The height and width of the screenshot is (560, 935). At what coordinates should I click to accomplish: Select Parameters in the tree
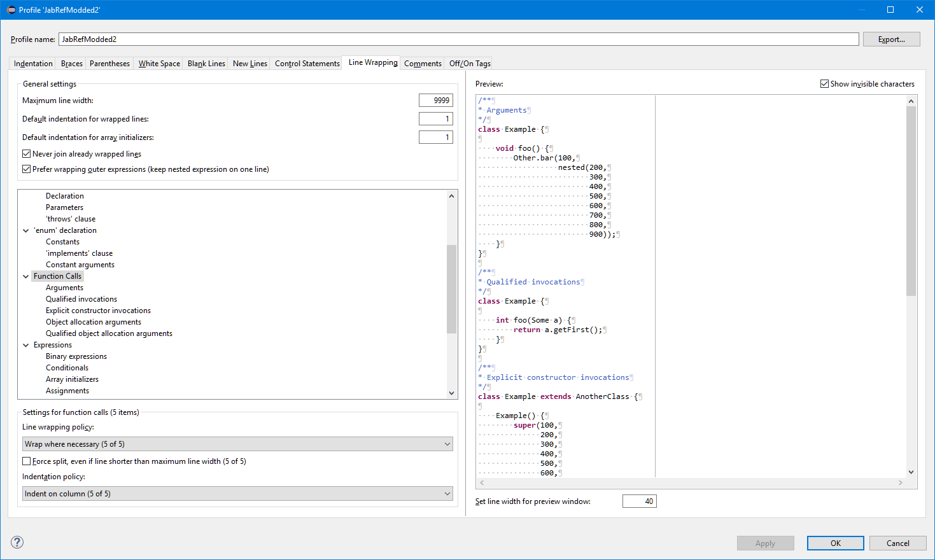point(64,207)
